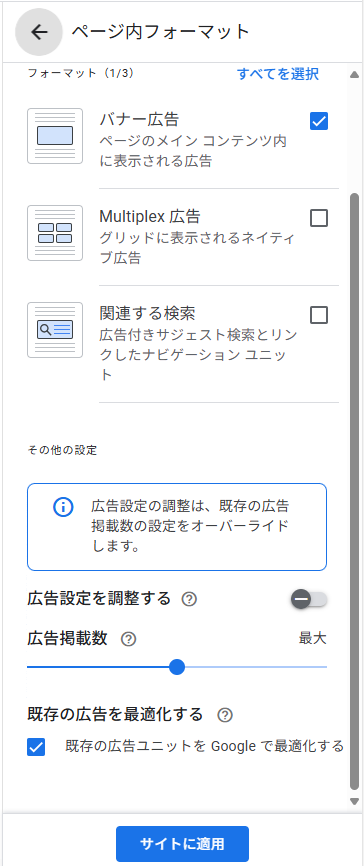Click the scrollbar down arrow
The image size is (364, 866).
click(355, 801)
